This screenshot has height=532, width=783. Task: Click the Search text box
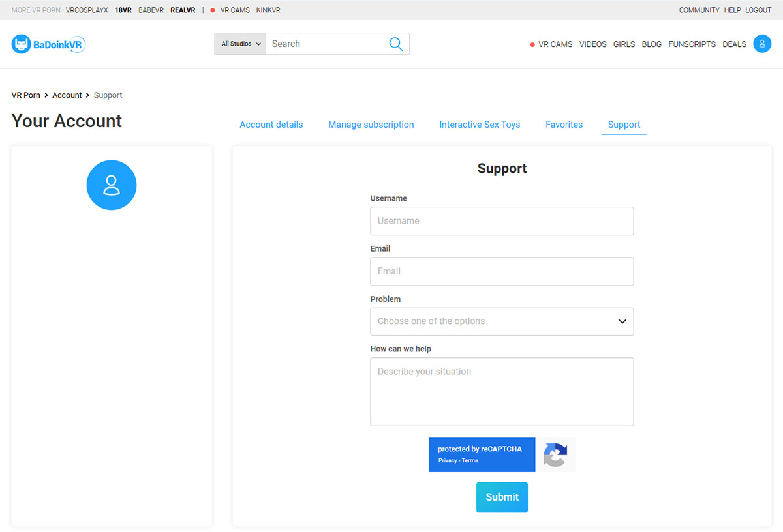pos(325,44)
